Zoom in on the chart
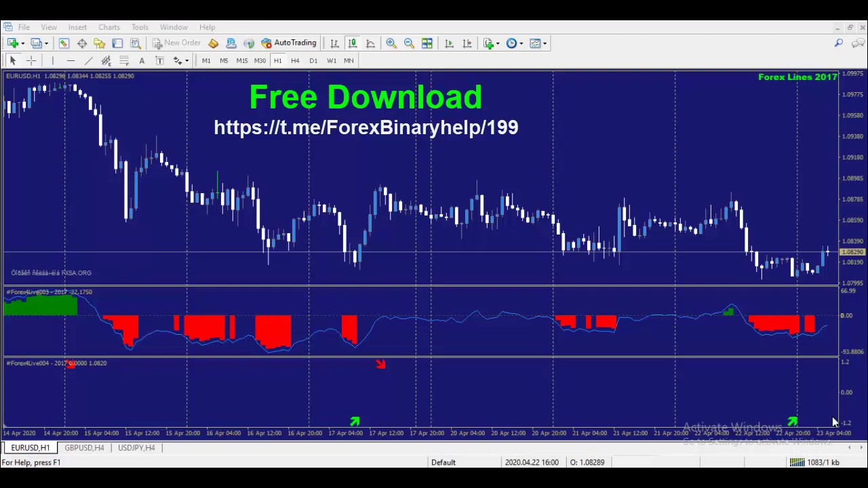 [391, 43]
